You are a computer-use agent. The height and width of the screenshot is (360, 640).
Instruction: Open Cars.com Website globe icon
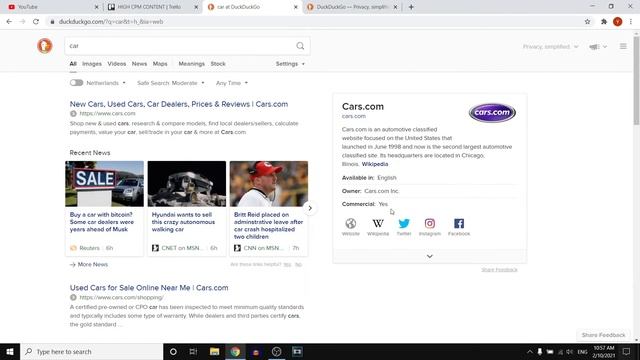point(351,223)
